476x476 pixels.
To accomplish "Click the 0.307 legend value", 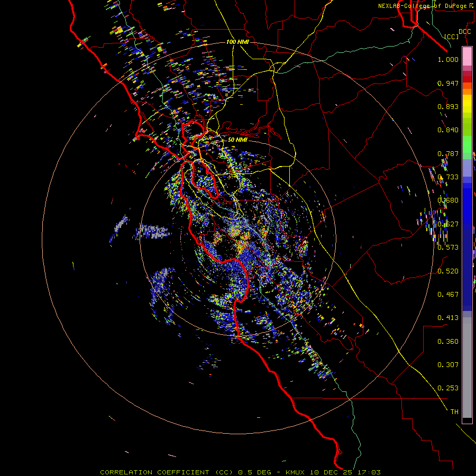I will 448,364.
